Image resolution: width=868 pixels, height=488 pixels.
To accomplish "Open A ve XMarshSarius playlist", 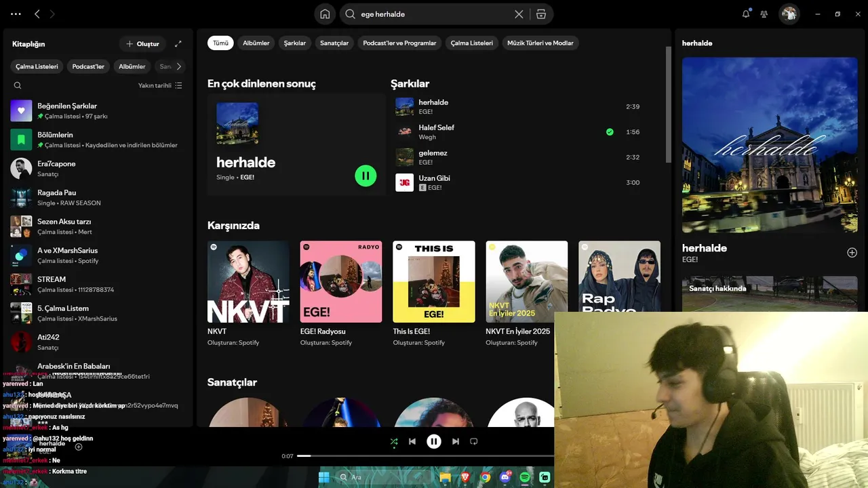I will click(98, 256).
